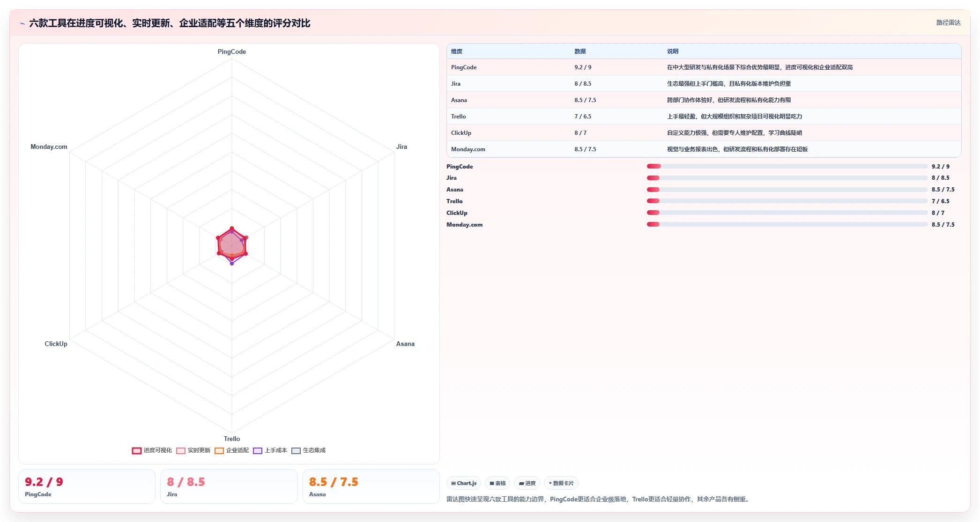980x522 pixels.
Task: Click the Asana progress bar
Action: click(x=787, y=190)
